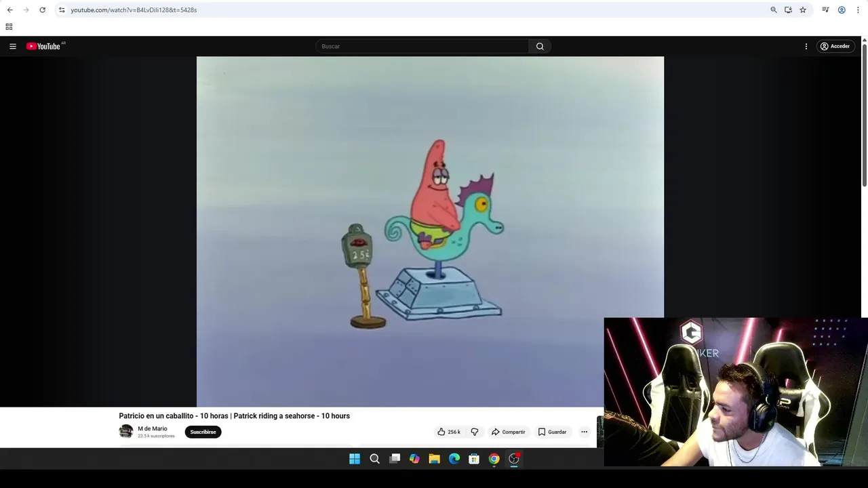Open Task View on the taskbar
868x488 pixels.
(395, 459)
